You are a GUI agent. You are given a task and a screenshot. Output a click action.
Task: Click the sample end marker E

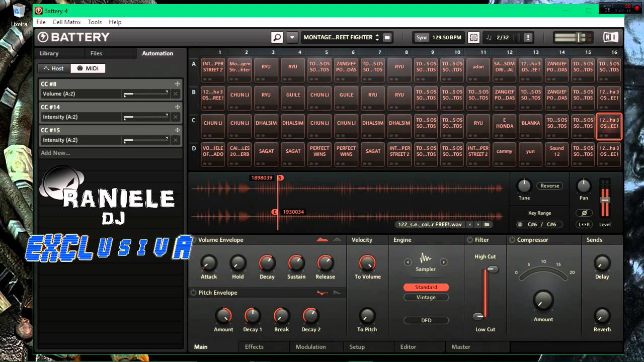click(275, 212)
